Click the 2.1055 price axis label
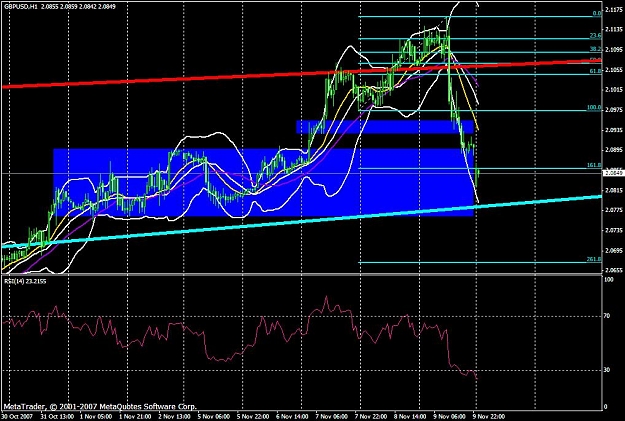 612,69
